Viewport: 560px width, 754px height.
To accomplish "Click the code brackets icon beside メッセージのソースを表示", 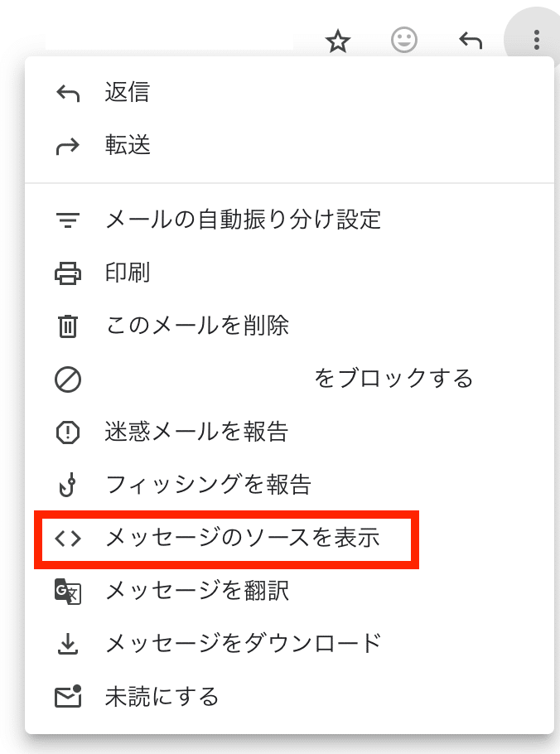I will [68, 539].
